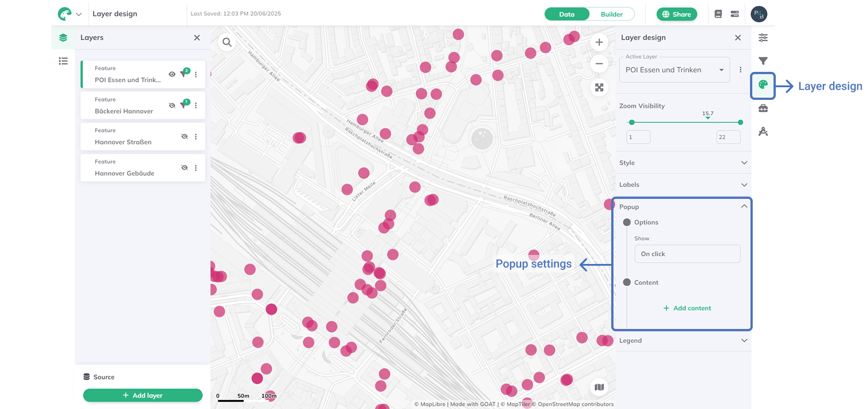Open the filter funnel tool in right sidebar
The height and width of the screenshot is (409, 868).
pos(763,61)
